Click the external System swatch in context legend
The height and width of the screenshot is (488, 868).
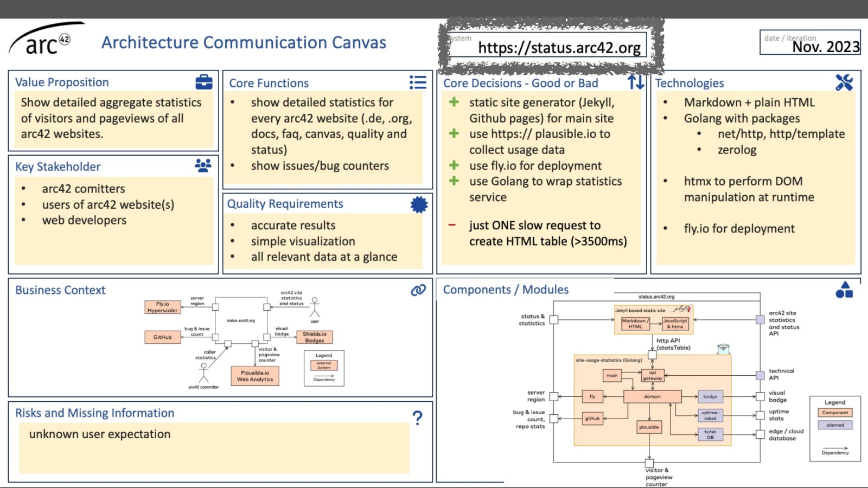pyautogui.click(x=324, y=365)
